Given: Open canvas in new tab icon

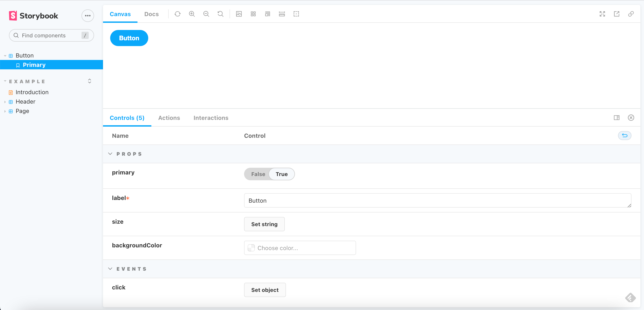Looking at the screenshot, I should tap(616, 14).
